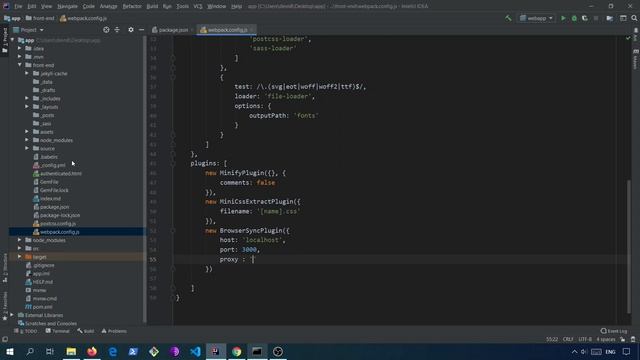Run webapp with coverage icon
The image size is (640, 360).
click(584, 18)
